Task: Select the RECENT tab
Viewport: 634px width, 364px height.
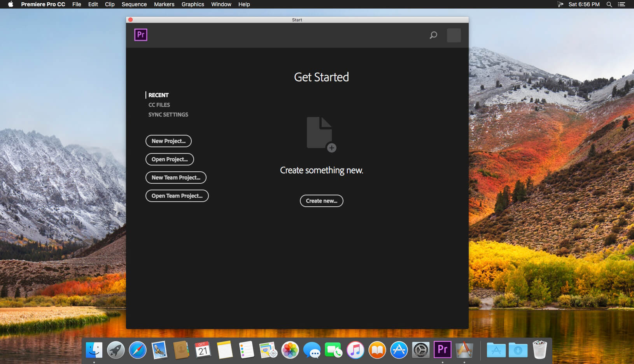Action: tap(158, 95)
